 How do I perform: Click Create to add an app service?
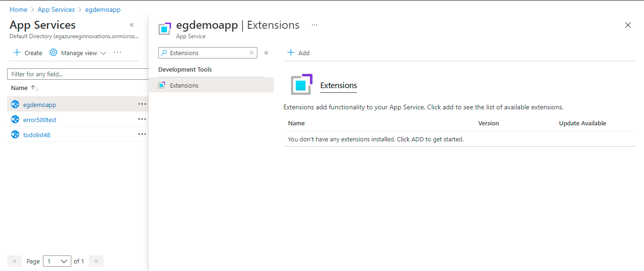click(x=28, y=53)
